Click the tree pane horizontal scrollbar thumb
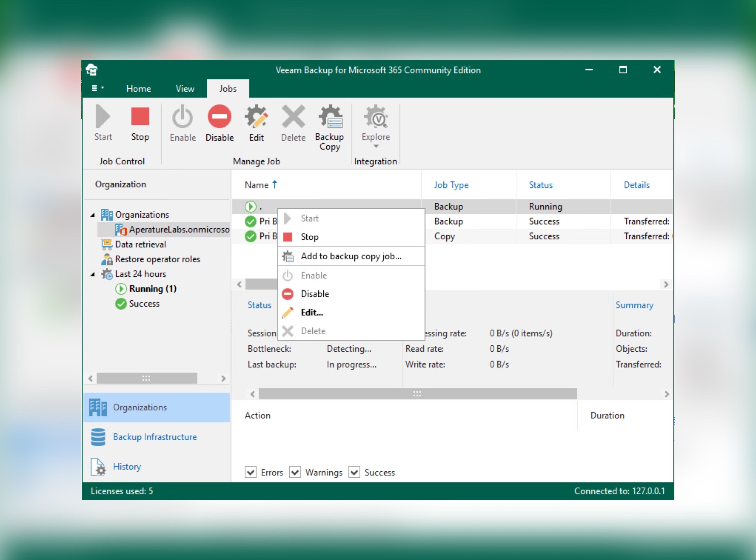Image resolution: width=756 pixels, height=560 pixels. tap(147, 378)
